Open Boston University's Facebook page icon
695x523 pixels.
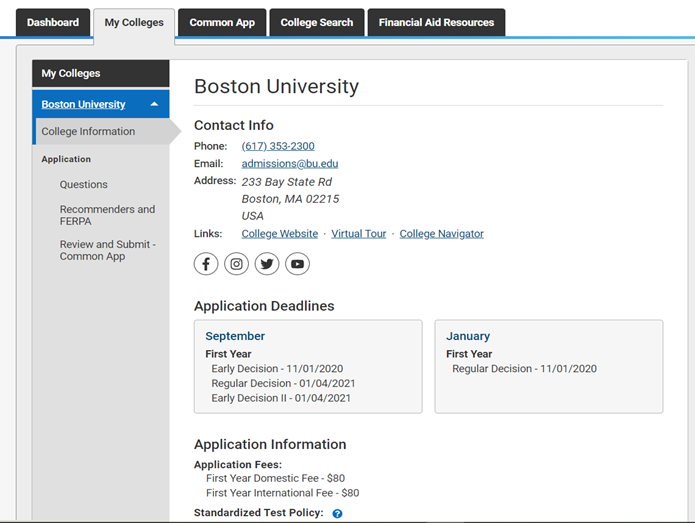[206, 264]
